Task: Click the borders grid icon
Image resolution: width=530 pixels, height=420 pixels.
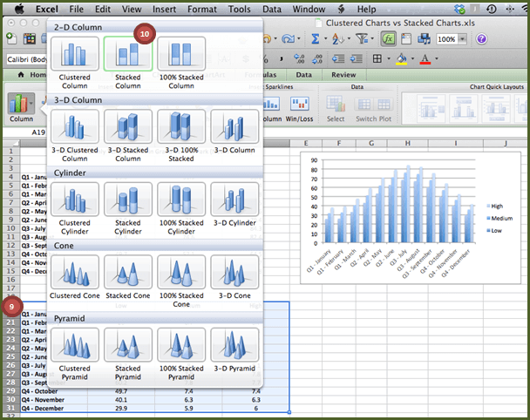Action: [x=377, y=58]
